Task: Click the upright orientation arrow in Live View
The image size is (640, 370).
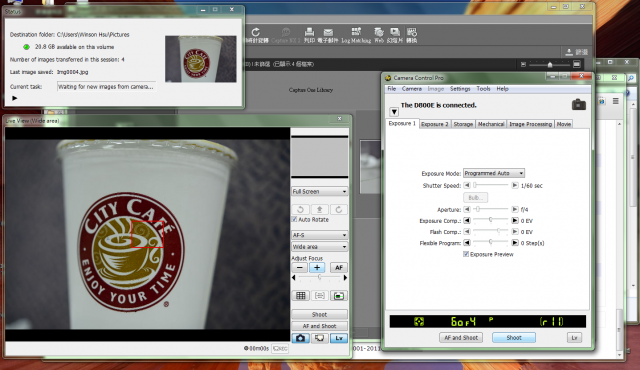Action: click(x=320, y=209)
